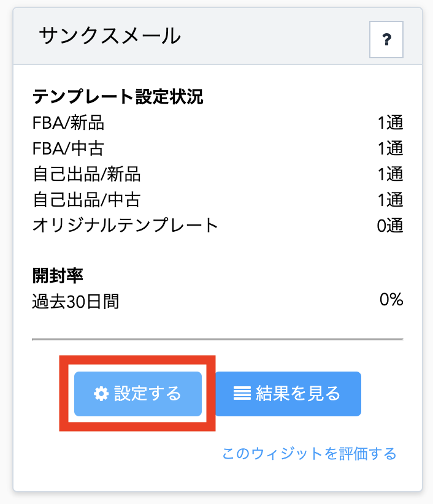
Task: Click the 0通 count for オリジナルテンプレート
Action: (x=390, y=225)
